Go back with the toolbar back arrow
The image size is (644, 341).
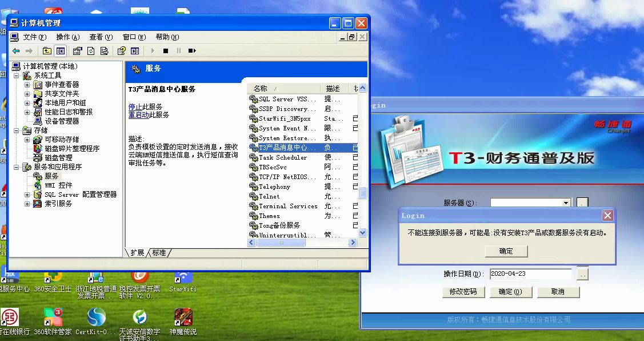16,51
